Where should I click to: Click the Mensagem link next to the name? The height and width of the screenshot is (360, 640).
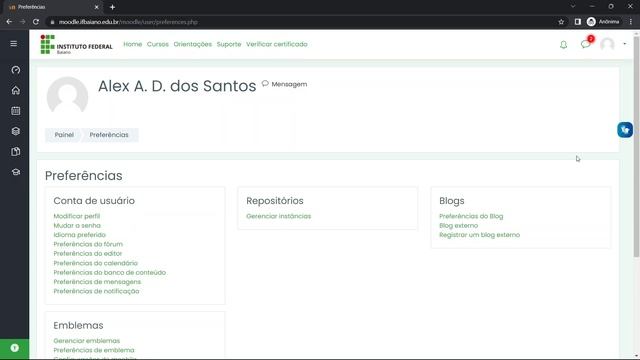tap(289, 84)
